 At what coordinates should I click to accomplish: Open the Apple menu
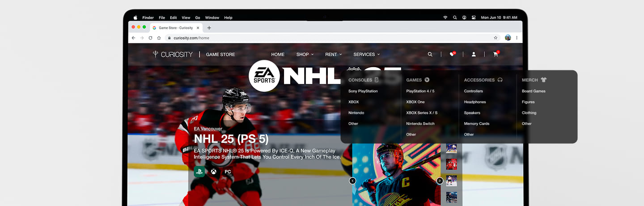pos(136,17)
